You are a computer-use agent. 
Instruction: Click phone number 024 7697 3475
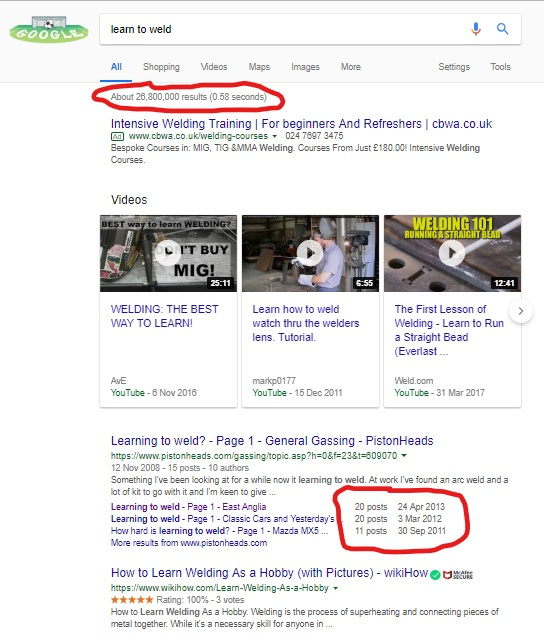pos(314,136)
